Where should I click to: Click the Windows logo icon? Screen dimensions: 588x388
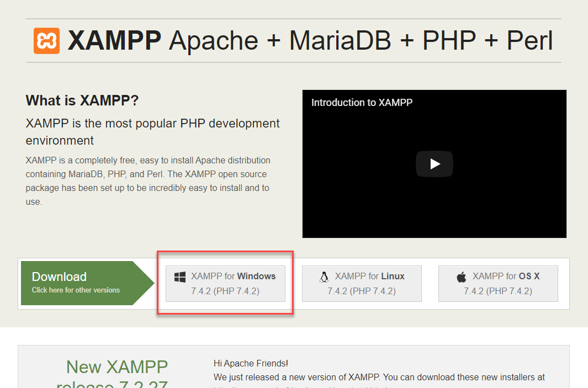pos(180,277)
